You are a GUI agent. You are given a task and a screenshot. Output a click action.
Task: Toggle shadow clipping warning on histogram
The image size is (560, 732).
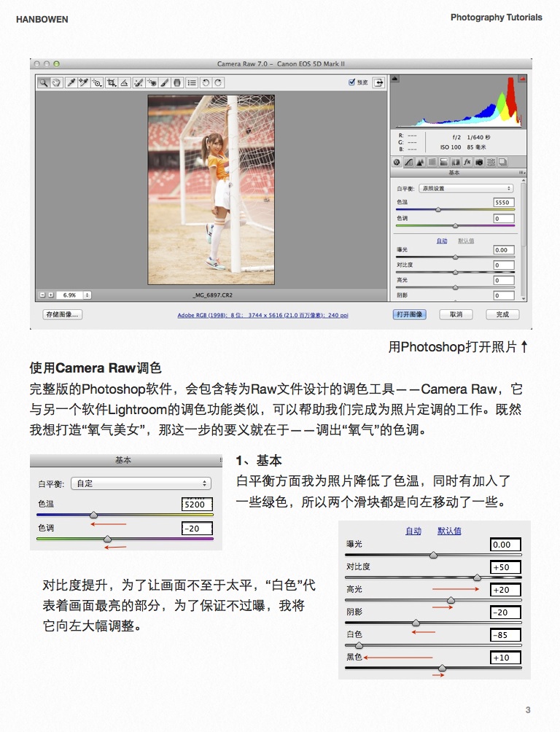395,79
